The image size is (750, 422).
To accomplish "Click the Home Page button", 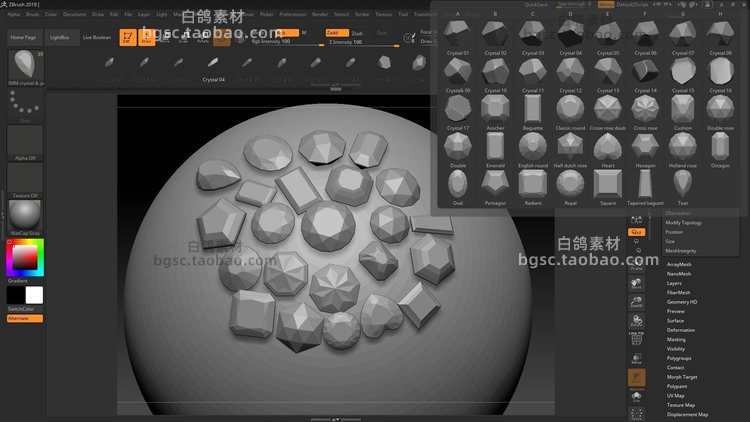I will [23, 37].
